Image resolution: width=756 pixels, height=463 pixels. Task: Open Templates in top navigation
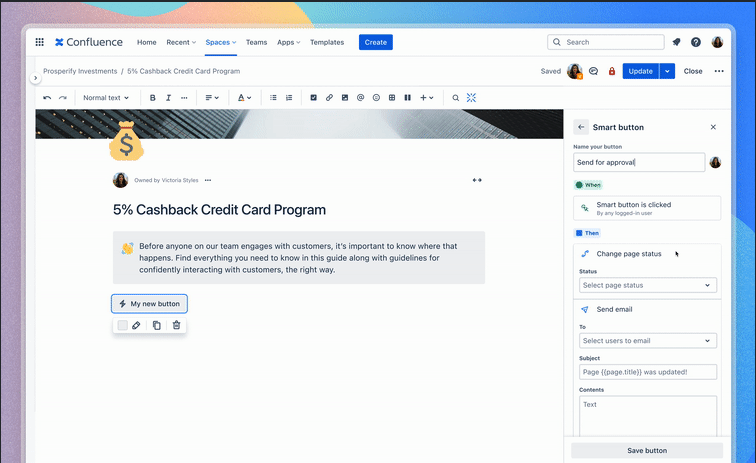tap(327, 42)
